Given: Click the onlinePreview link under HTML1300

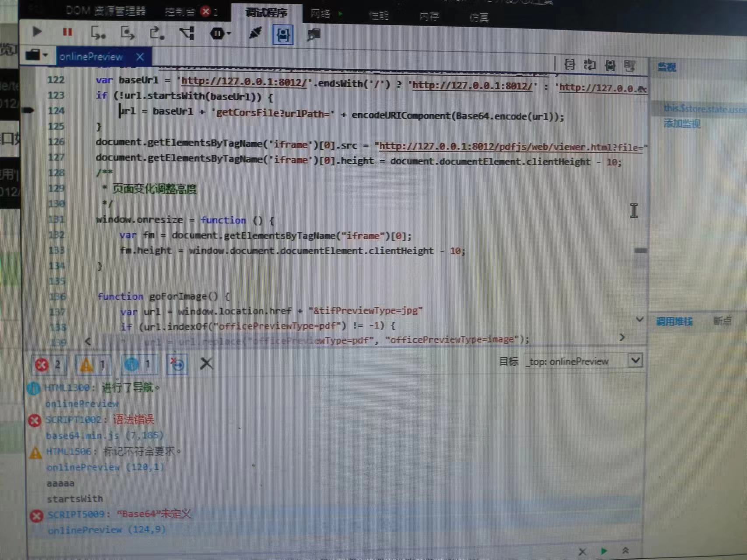Looking at the screenshot, I should 82,403.
